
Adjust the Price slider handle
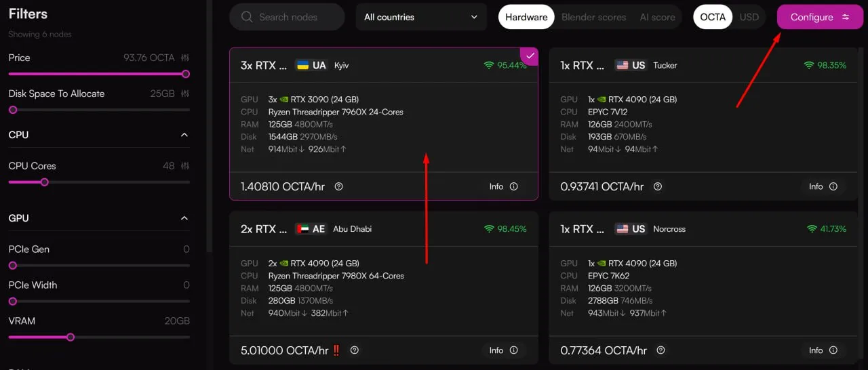186,74
